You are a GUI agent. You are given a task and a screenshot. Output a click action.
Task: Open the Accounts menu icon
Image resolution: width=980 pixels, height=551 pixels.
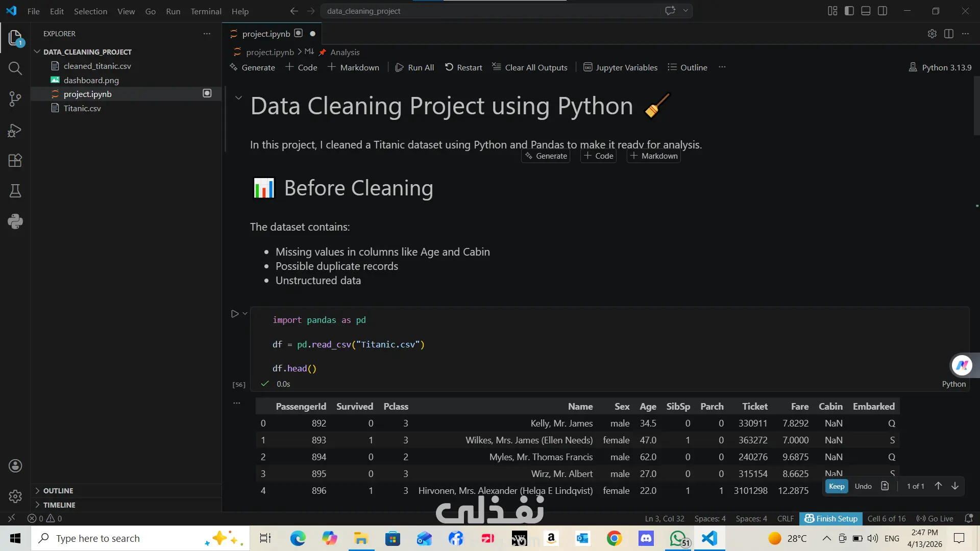click(15, 466)
